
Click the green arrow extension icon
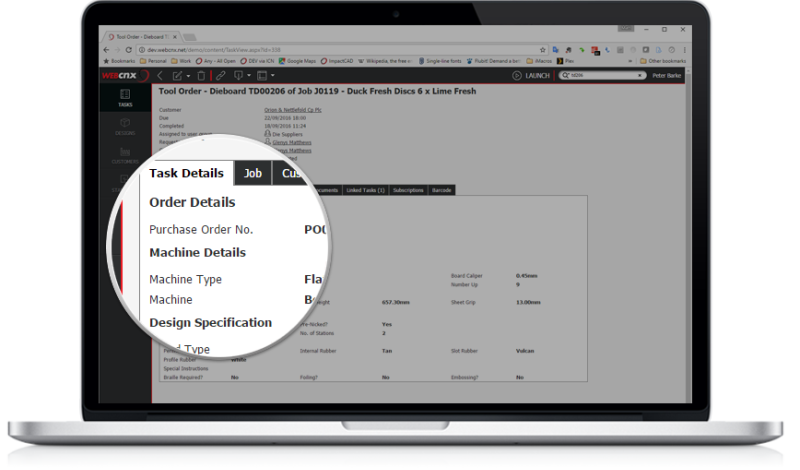click(581, 50)
